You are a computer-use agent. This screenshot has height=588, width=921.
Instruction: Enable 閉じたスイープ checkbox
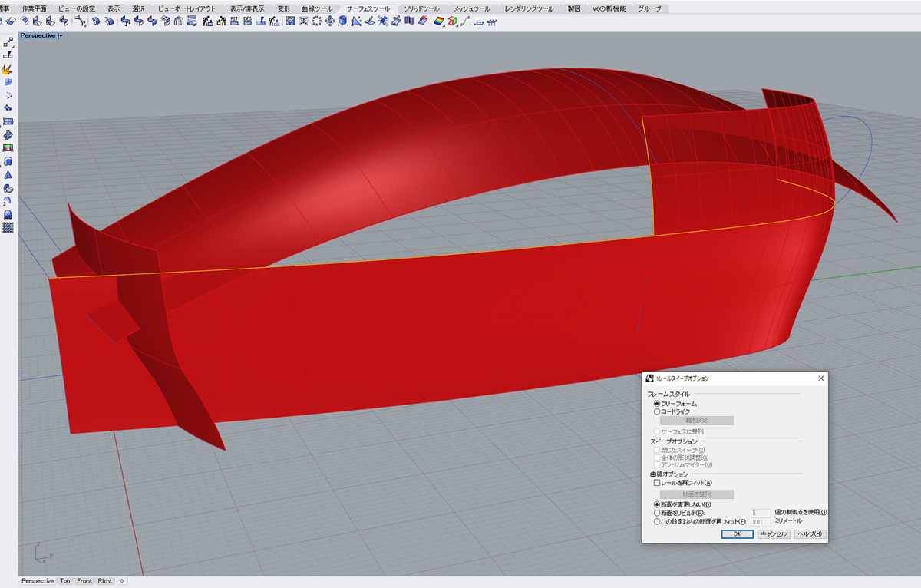click(678, 450)
